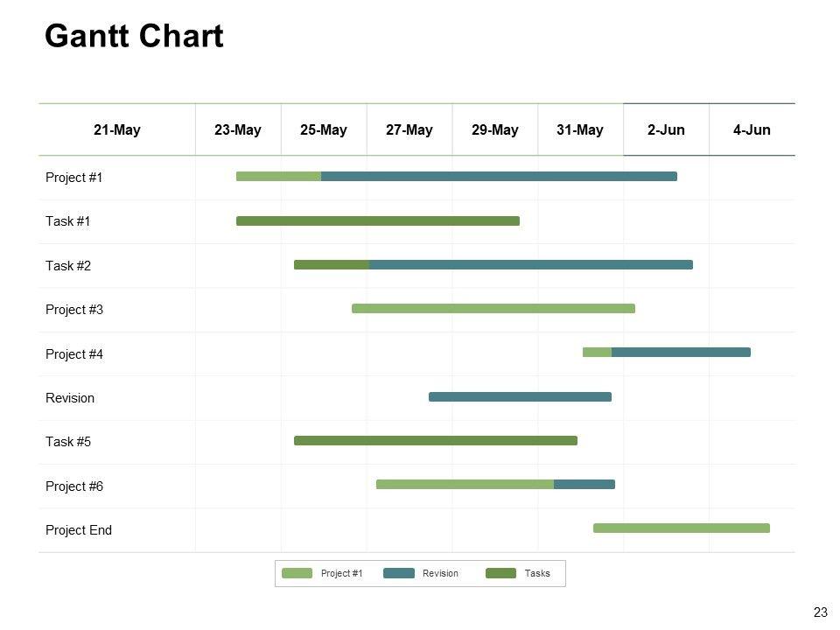Click the slide number 23
This screenshot has height=630, width=840.
(820, 612)
